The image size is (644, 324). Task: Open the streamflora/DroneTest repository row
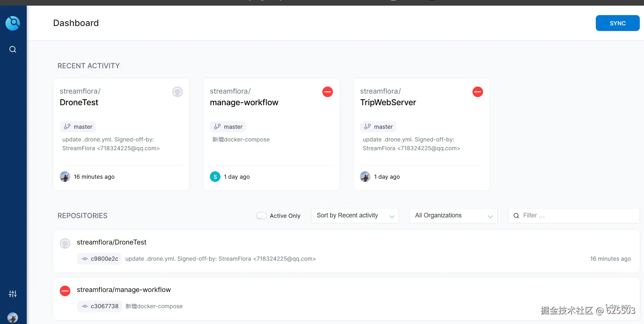tap(346, 251)
